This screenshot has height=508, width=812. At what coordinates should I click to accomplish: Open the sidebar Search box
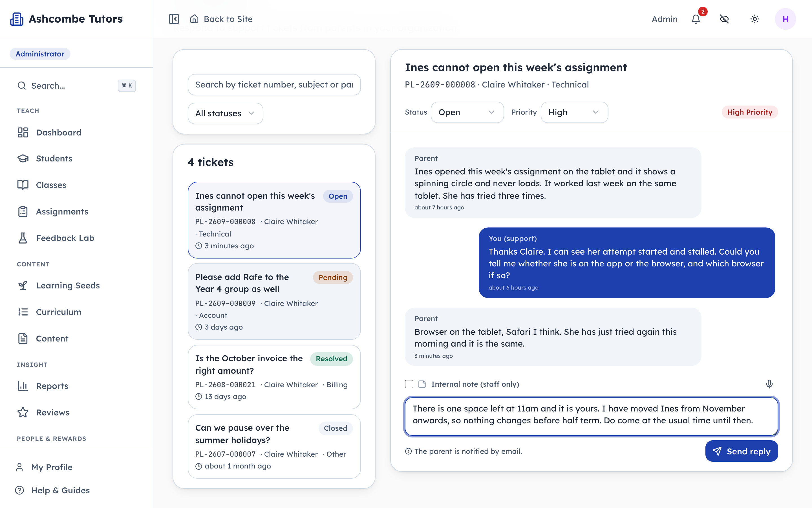click(x=76, y=86)
